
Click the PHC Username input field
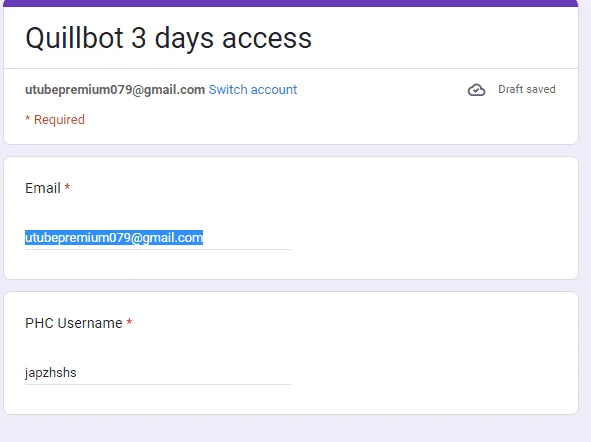[158, 373]
